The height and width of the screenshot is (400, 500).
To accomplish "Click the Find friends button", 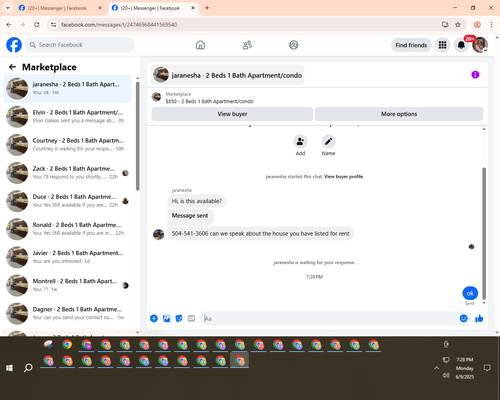I will [x=411, y=45].
